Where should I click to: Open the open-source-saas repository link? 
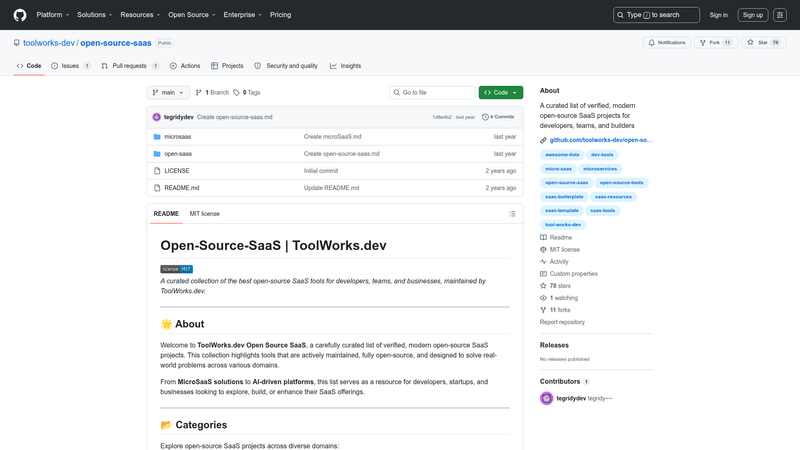click(x=116, y=43)
